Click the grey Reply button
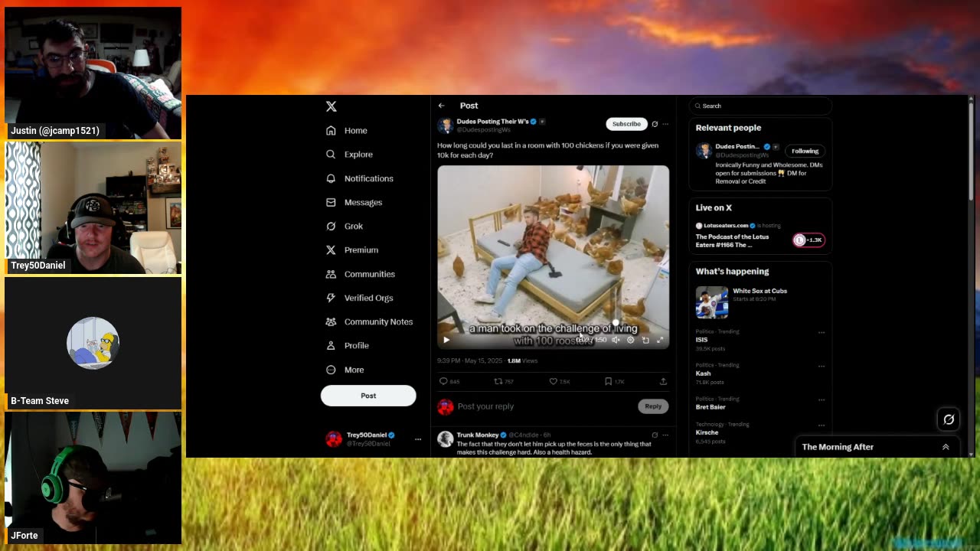This screenshot has width=980, height=551. (x=653, y=406)
